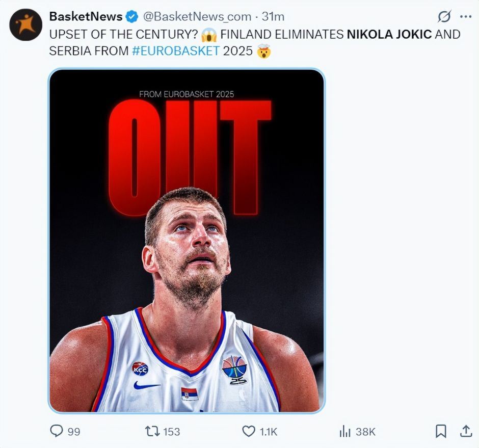Screen dimensions: 479x448
Task: Open the three-dot more options menu
Action: [x=465, y=17]
